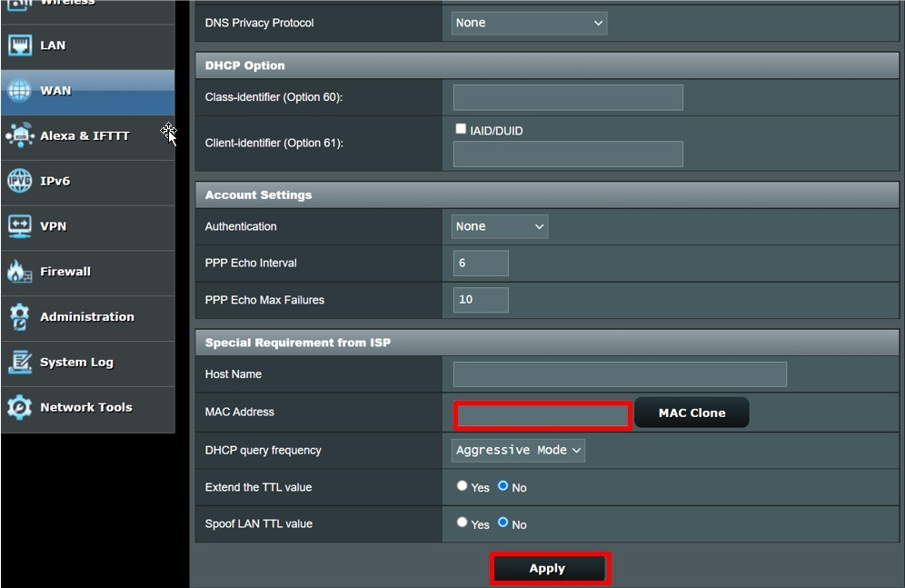Enable the IAID/DUID checkbox
The height and width of the screenshot is (588, 905).
click(462, 130)
